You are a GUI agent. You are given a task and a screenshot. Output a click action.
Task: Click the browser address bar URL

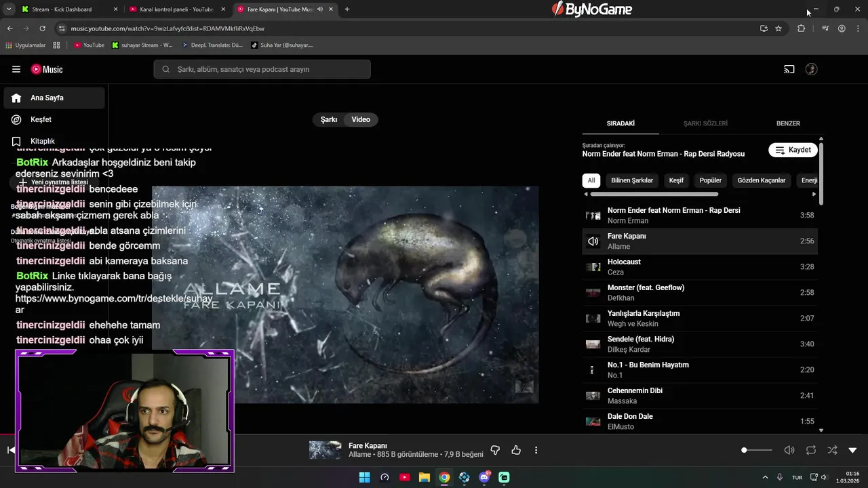167,28
